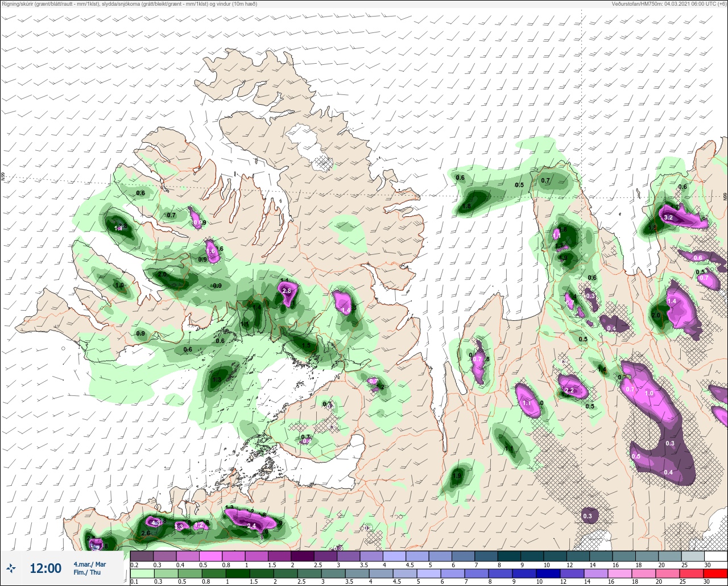
Task: Select the deep blue lower swatch labeled 10
Action: click(548, 573)
